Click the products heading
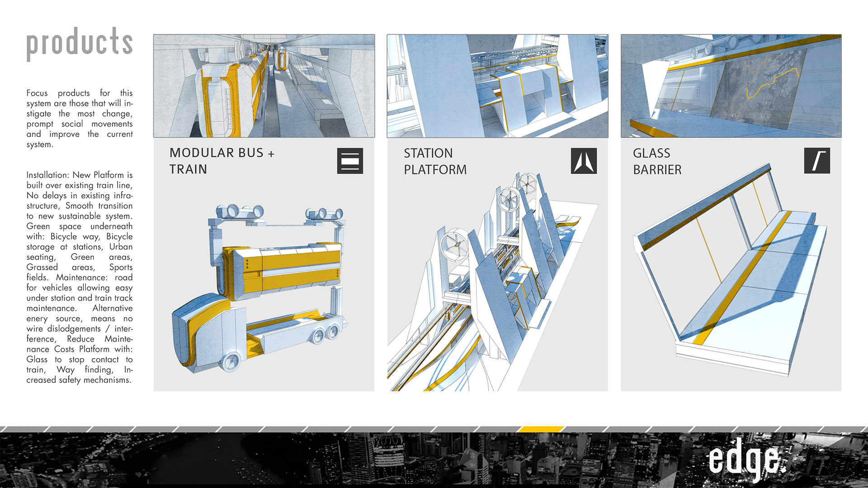Image resolution: width=868 pixels, height=488 pixels. (80, 43)
